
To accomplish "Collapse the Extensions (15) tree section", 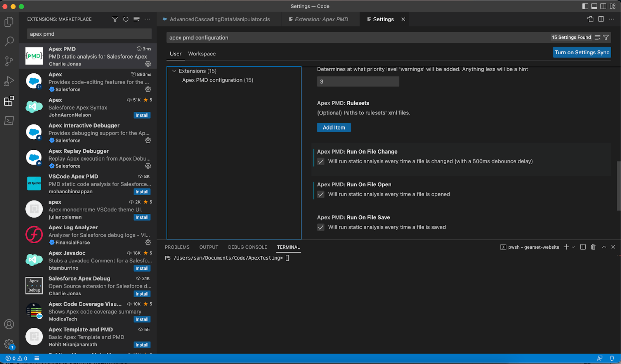I will tap(174, 71).
